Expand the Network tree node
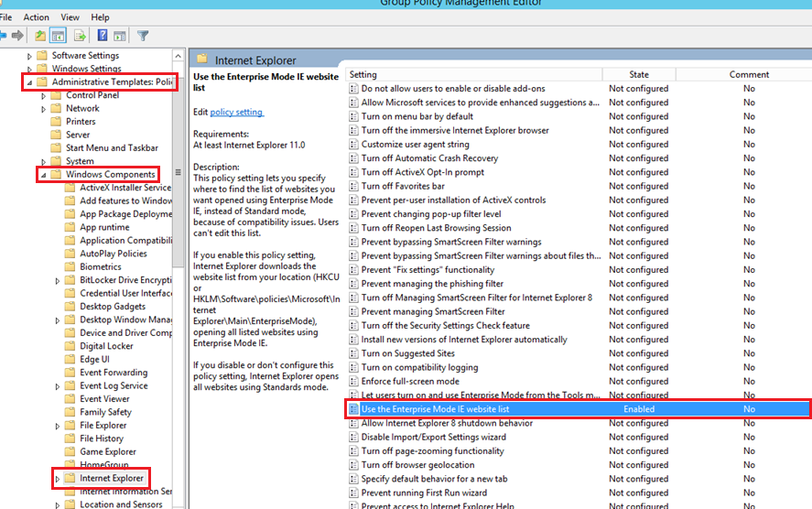This screenshot has height=509, width=812. click(44, 109)
